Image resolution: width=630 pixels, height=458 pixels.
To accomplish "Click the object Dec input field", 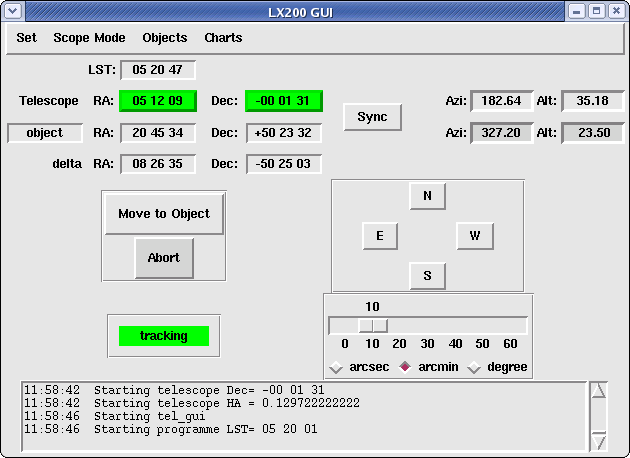I will (x=284, y=133).
